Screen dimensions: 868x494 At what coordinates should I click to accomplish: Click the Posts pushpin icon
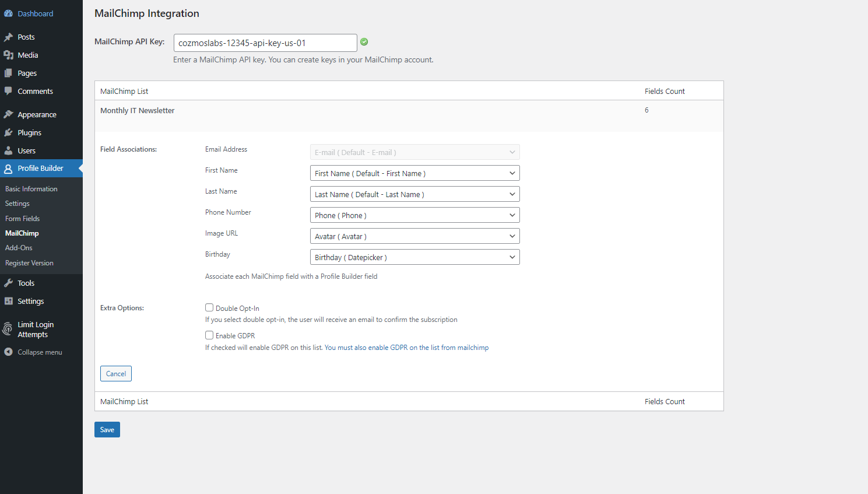8,37
